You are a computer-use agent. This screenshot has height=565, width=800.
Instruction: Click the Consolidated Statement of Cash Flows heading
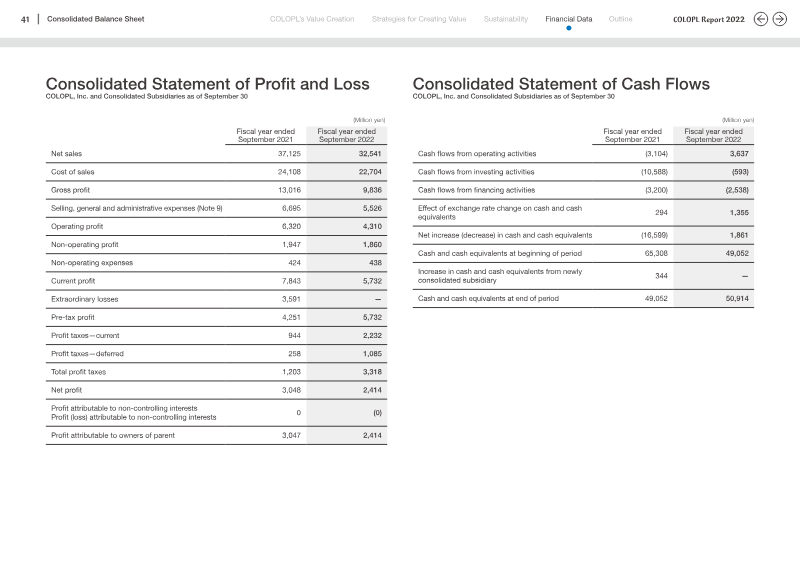pyautogui.click(x=561, y=84)
